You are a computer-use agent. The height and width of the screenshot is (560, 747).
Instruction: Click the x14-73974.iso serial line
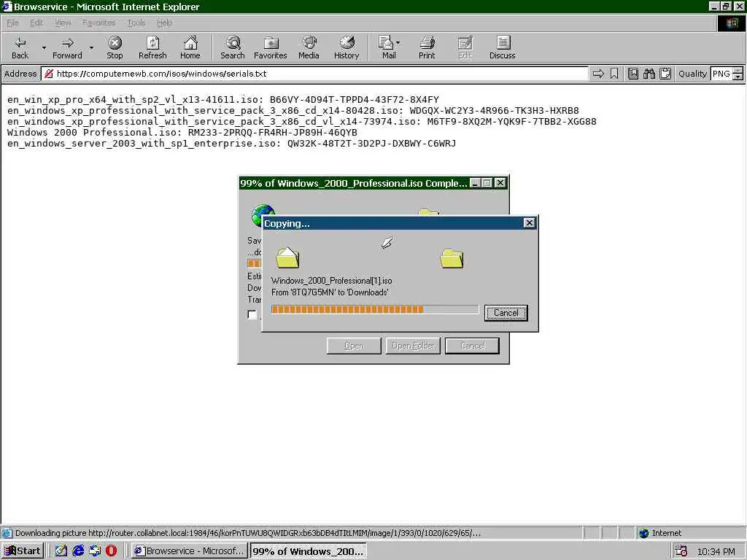click(x=301, y=122)
